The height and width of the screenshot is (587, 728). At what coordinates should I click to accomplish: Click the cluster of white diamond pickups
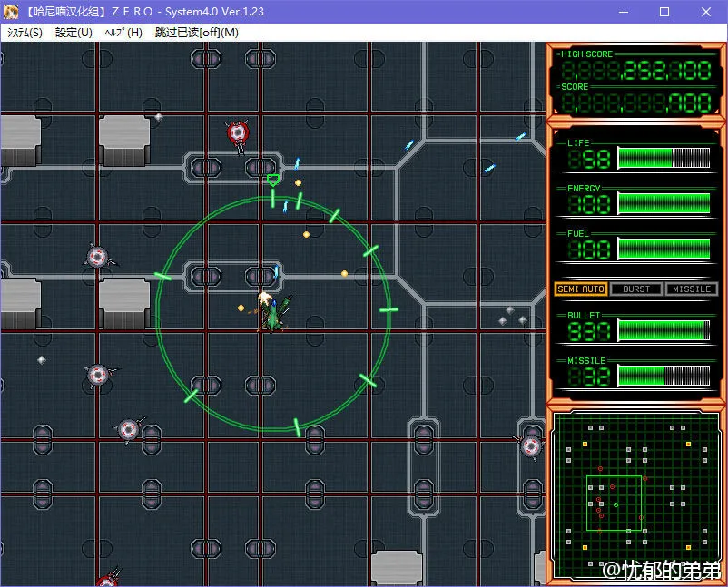pyautogui.click(x=512, y=316)
